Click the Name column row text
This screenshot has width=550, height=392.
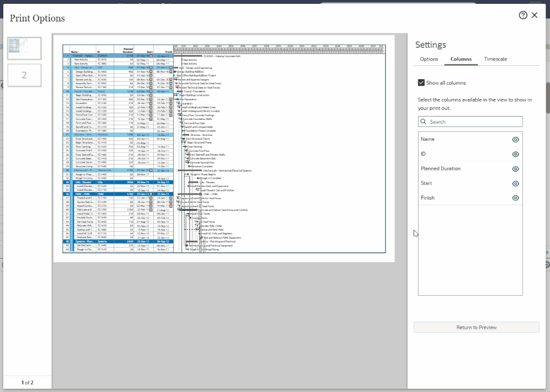coord(427,139)
